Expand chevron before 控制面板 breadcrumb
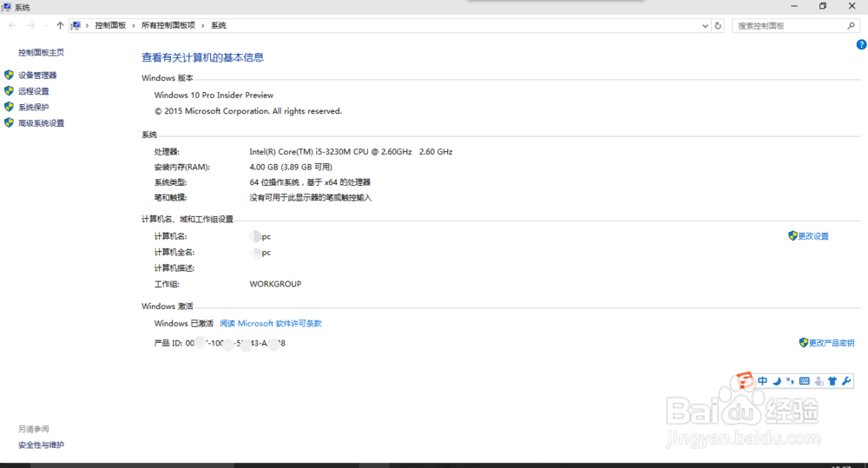Image resolution: width=868 pixels, height=468 pixels. [87, 25]
